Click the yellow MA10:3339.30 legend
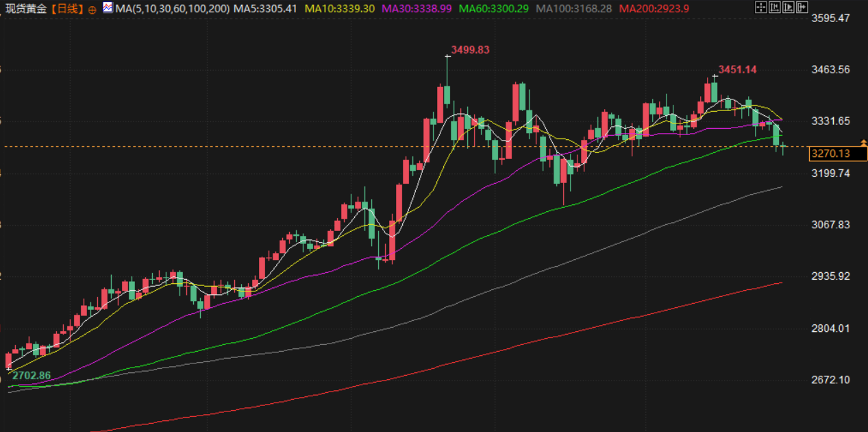Screen dimensions: 868x432 click(340, 9)
